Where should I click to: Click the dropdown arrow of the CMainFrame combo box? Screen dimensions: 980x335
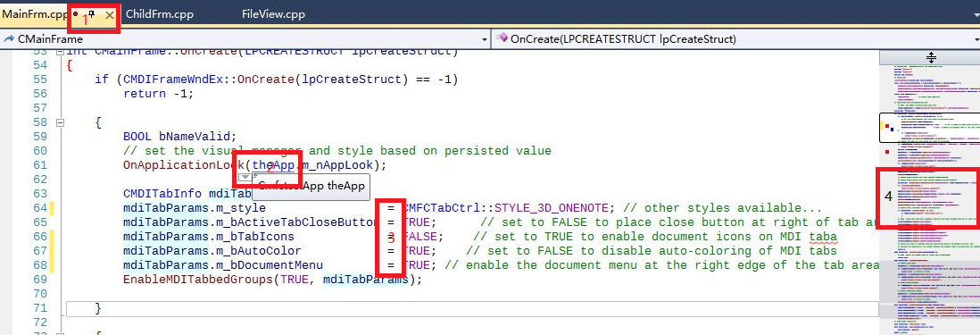(485, 39)
